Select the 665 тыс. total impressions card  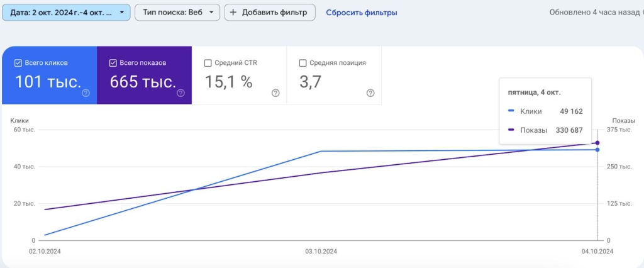point(144,75)
